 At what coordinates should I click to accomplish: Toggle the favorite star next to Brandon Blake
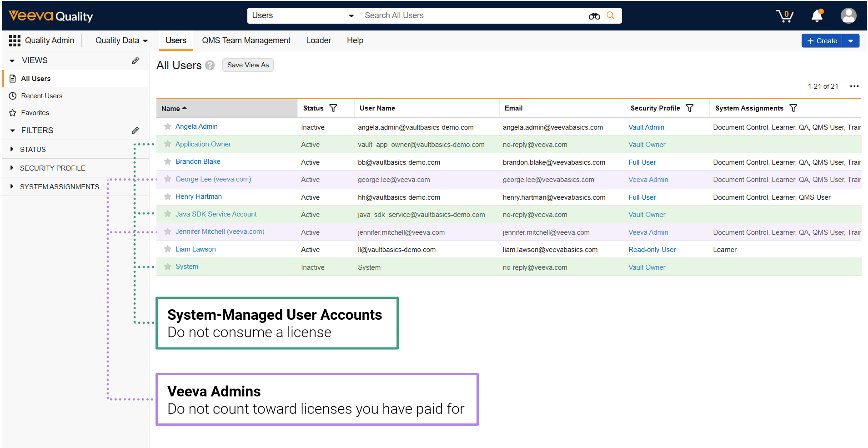click(x=167, y=161)
